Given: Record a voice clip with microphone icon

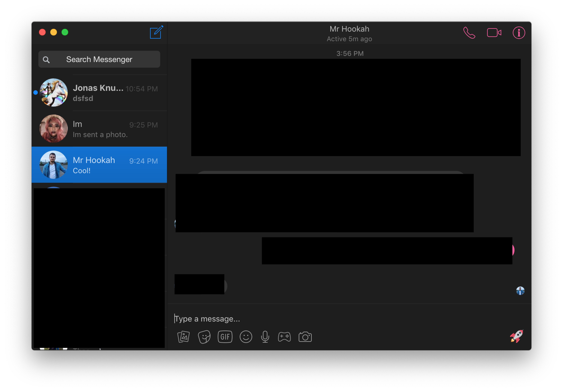Looking at the screenshot, I should 265,337.
